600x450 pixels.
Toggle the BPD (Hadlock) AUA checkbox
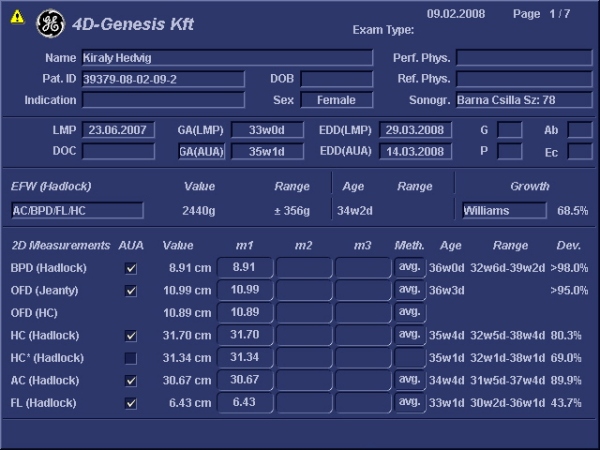(131, 268)
